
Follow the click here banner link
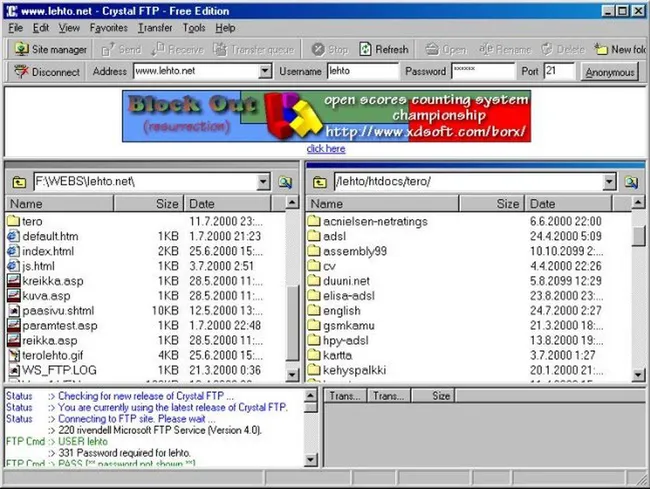pyautogui.click(x=326, y=149)
